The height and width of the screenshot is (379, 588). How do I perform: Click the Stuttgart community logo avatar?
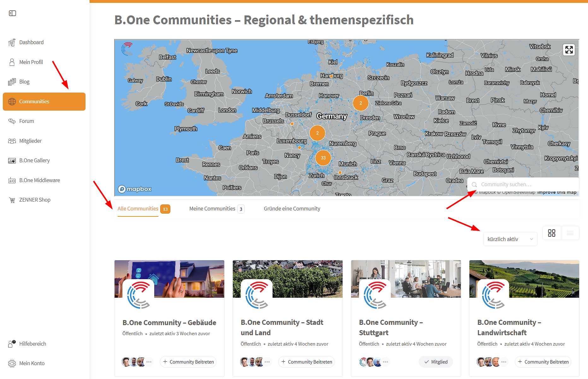pyautogui.click(x=375, y=295)
